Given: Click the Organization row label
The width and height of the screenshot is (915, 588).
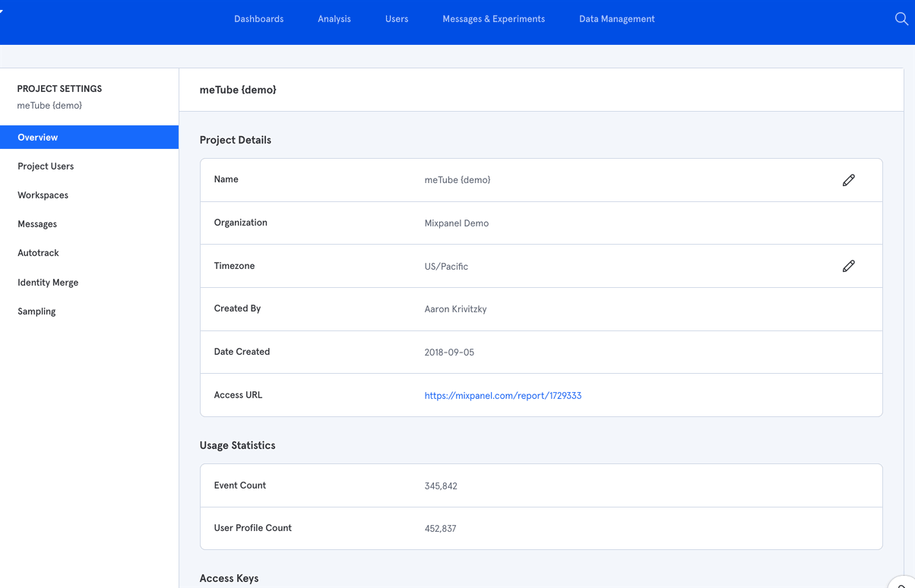Looking at the screenshot, I should (x=241, y=223).
